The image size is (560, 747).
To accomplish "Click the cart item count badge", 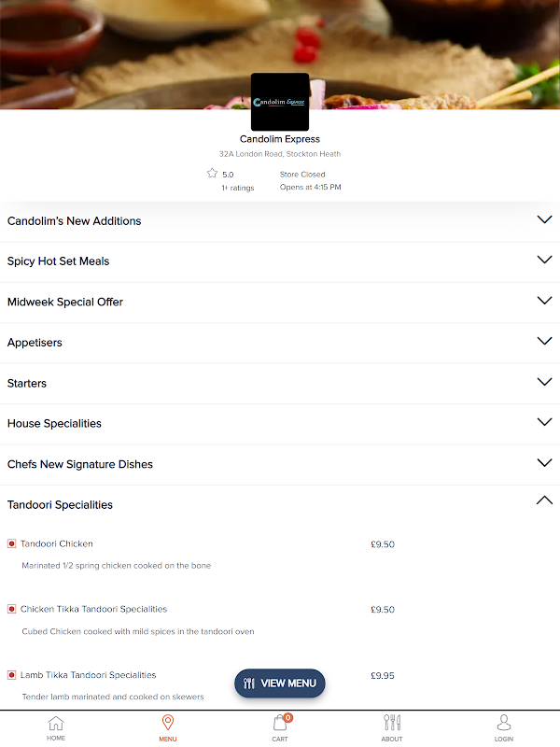I will pyautogui.click(x=288, y=717).
